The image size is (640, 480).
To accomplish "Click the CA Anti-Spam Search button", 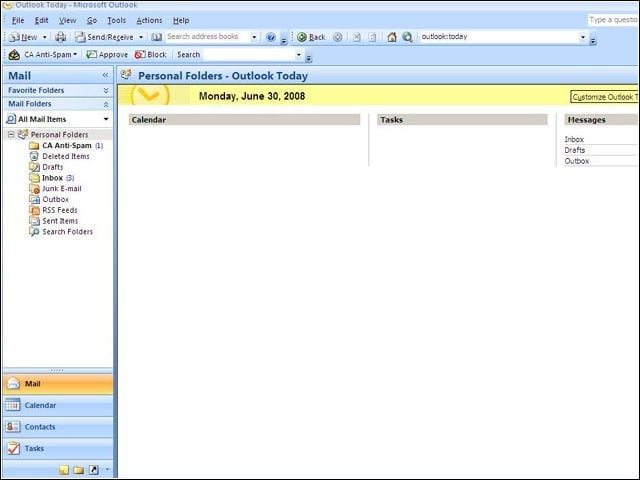I will click(x=188, y=55).
